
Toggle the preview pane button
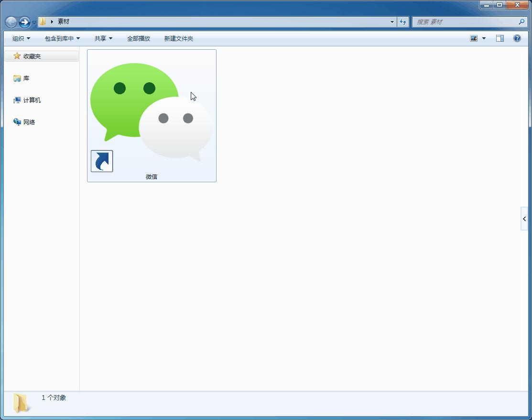(499, 38)
